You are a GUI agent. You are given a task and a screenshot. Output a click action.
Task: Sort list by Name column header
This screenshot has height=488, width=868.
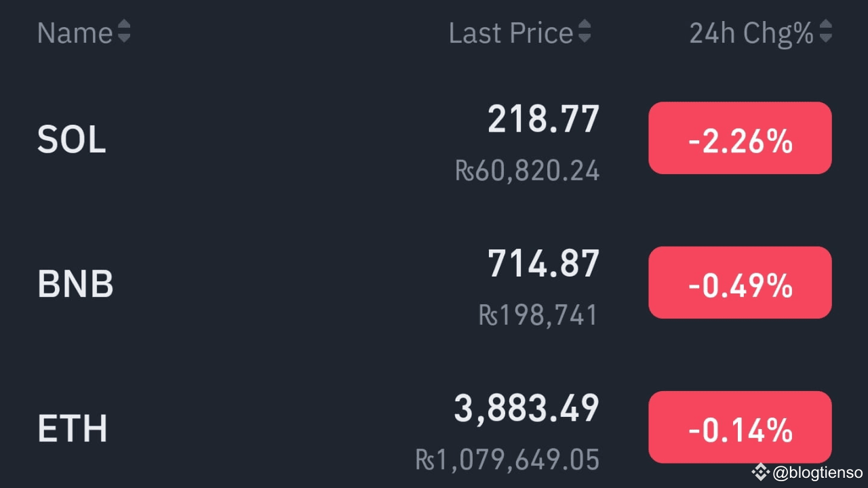(75, 33)
